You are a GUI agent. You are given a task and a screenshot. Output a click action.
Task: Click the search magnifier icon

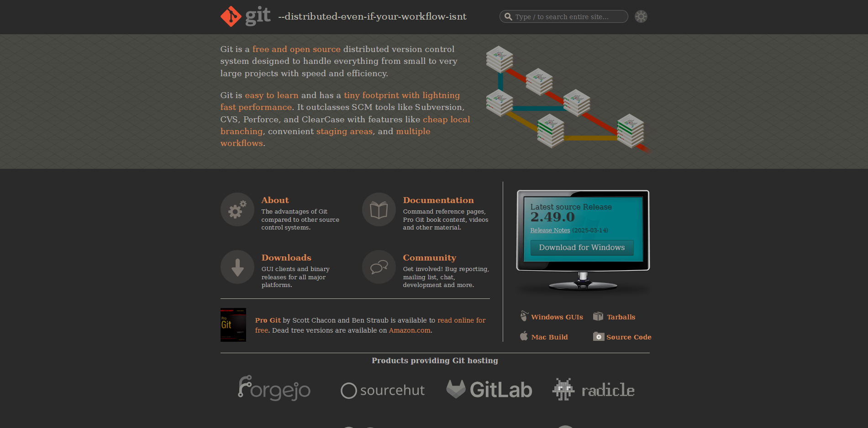coord(508,16)
